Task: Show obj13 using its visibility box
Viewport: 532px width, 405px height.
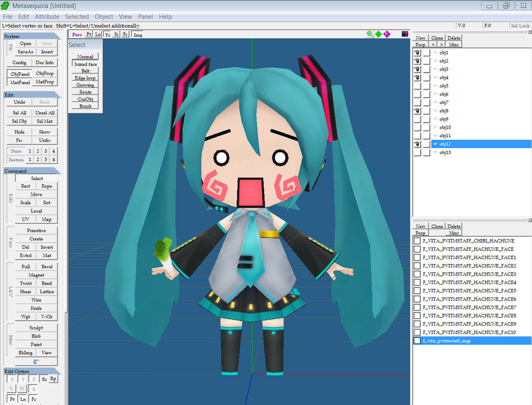Action: [x=417, y=152]
